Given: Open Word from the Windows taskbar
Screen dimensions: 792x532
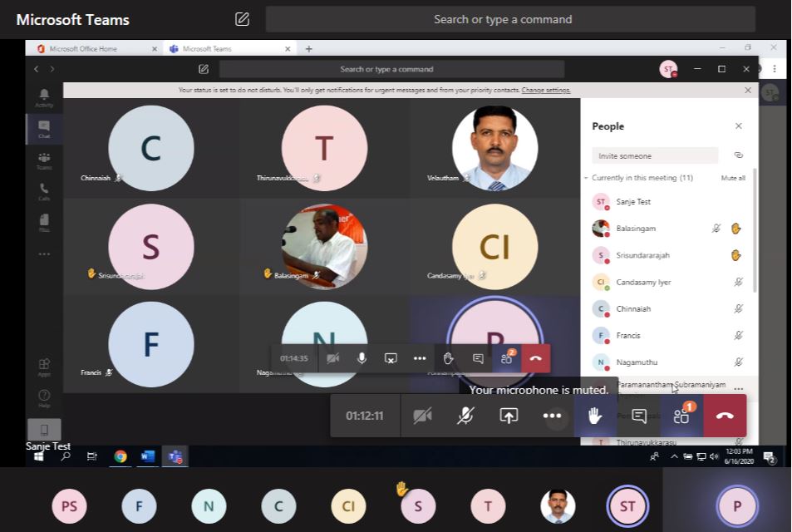Looking at the screenshot, I should coord(147,456).
